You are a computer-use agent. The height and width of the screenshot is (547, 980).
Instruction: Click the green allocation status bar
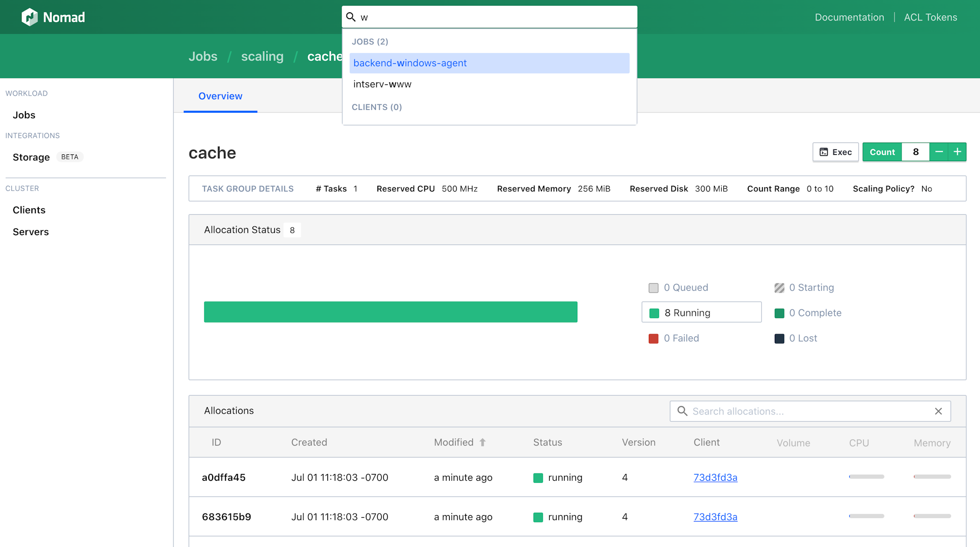point(391,312)
